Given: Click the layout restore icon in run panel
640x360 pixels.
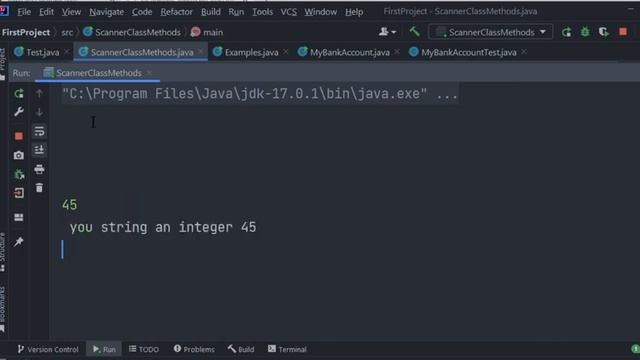Looking at the screenshot, I should point(19,217).
